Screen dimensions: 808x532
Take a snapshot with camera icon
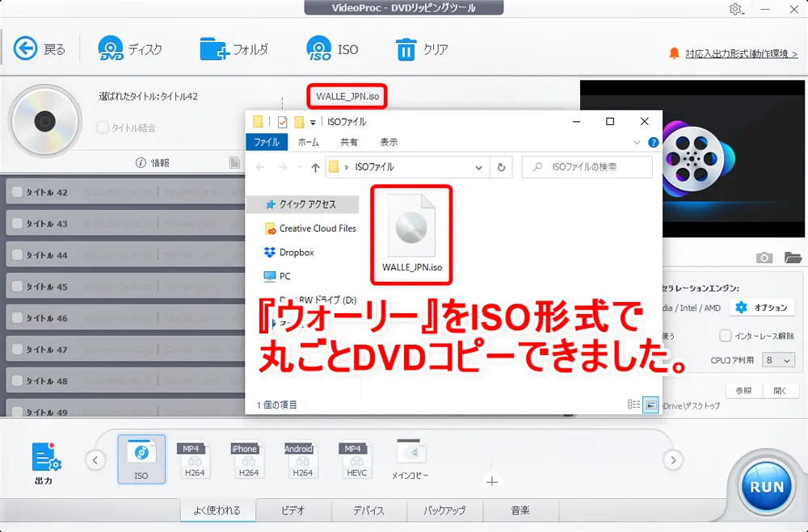[x=764, y=258]
